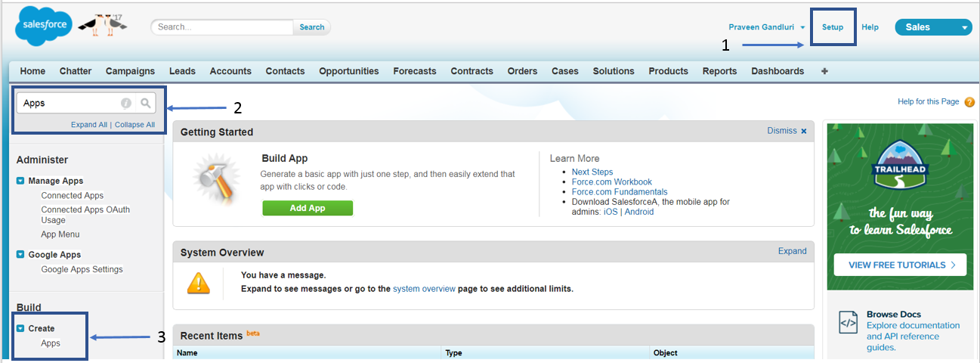Click the plus icon at end of tab bar
This screenshot has height=363, width=980.
[x=824, y=71]
